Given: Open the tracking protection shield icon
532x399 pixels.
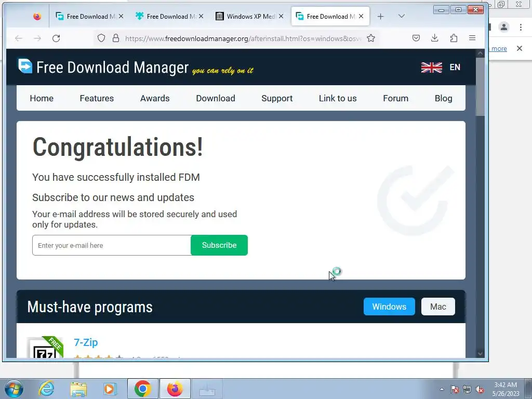Looking at the screenshot, I should click(101, 38).
